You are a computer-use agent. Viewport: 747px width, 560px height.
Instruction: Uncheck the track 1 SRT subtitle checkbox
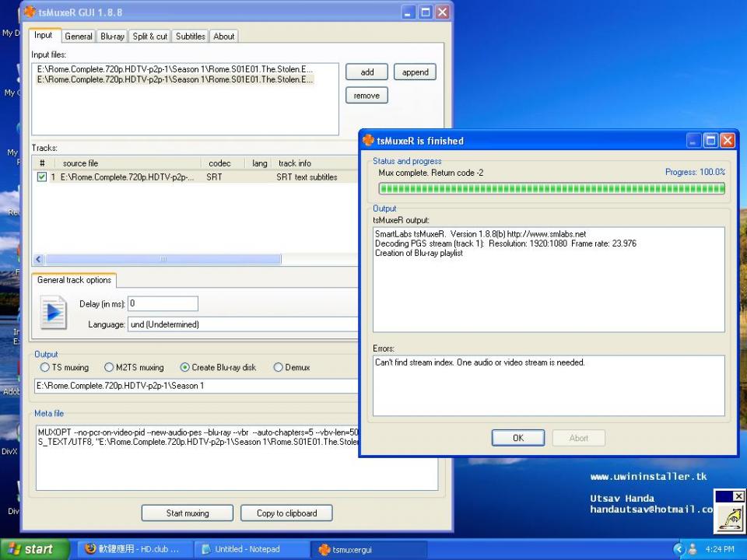click(x=42, y=177)
